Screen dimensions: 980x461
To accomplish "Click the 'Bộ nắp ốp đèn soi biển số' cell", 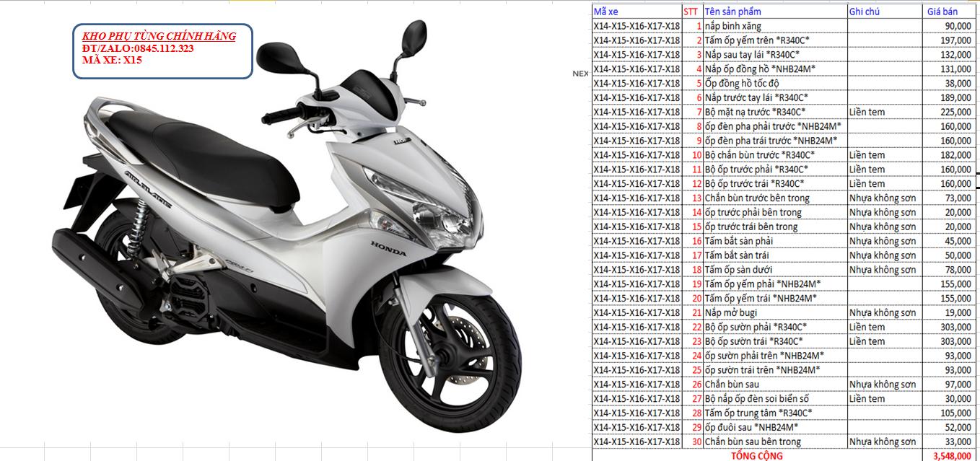I will [775, 398].
